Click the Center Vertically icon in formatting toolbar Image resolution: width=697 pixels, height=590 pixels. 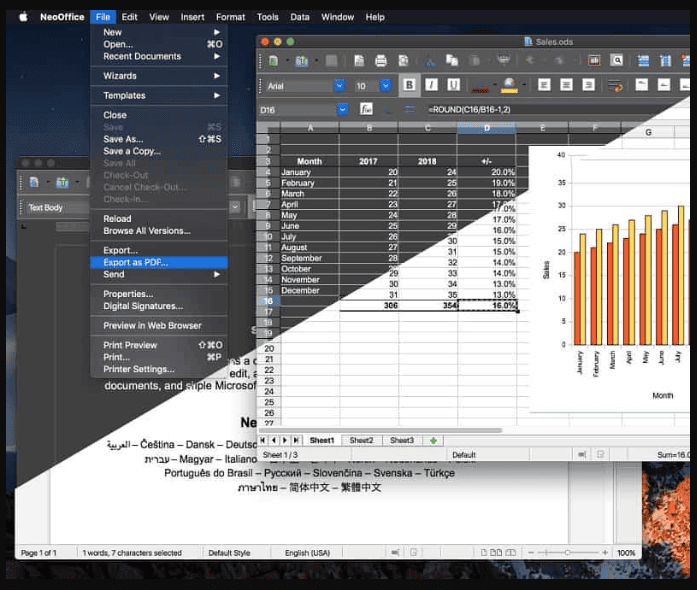pyautogui.click(x=664, y=84)
